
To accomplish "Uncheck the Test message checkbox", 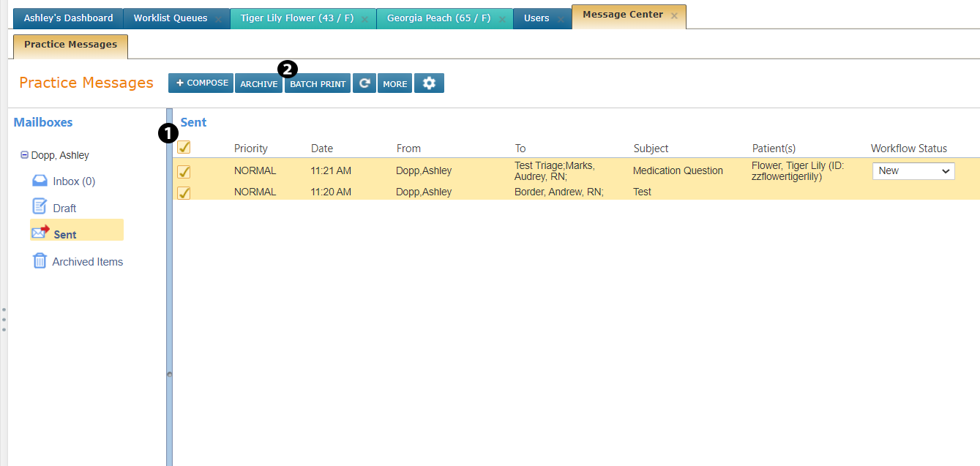I will tap(184, 192).
